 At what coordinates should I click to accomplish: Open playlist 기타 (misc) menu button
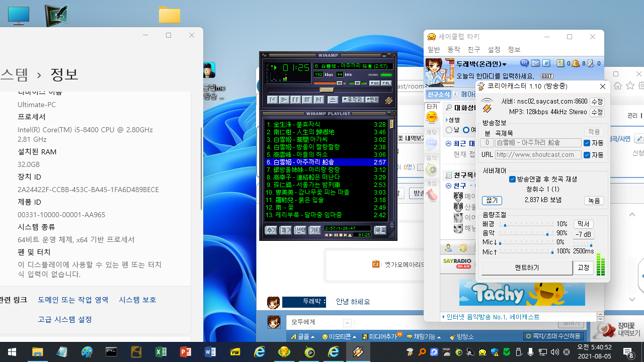[x=315, y=230]
